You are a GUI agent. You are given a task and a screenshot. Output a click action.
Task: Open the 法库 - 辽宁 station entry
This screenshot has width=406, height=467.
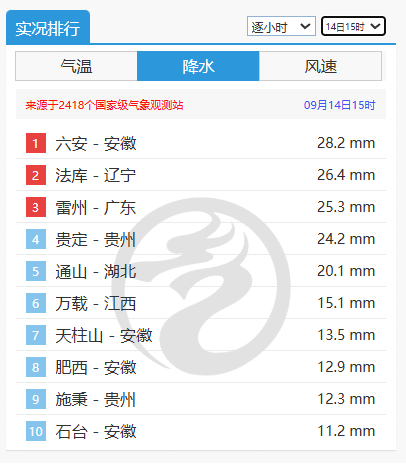[x=201, y=175]
